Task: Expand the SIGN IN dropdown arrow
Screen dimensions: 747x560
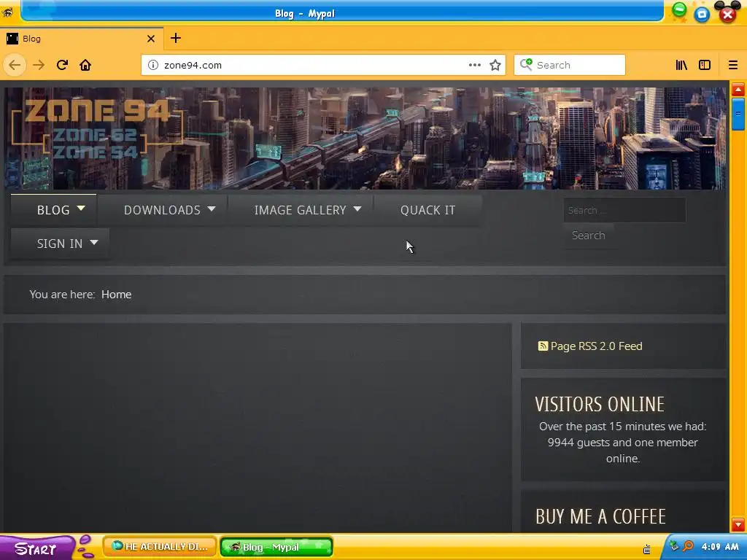Action: point(94,242)
